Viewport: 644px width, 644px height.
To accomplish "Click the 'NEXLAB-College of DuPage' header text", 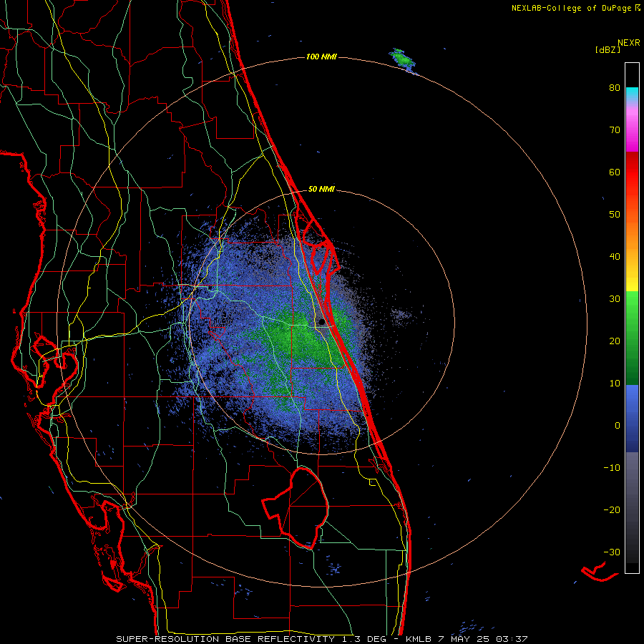I will point(571,8).
